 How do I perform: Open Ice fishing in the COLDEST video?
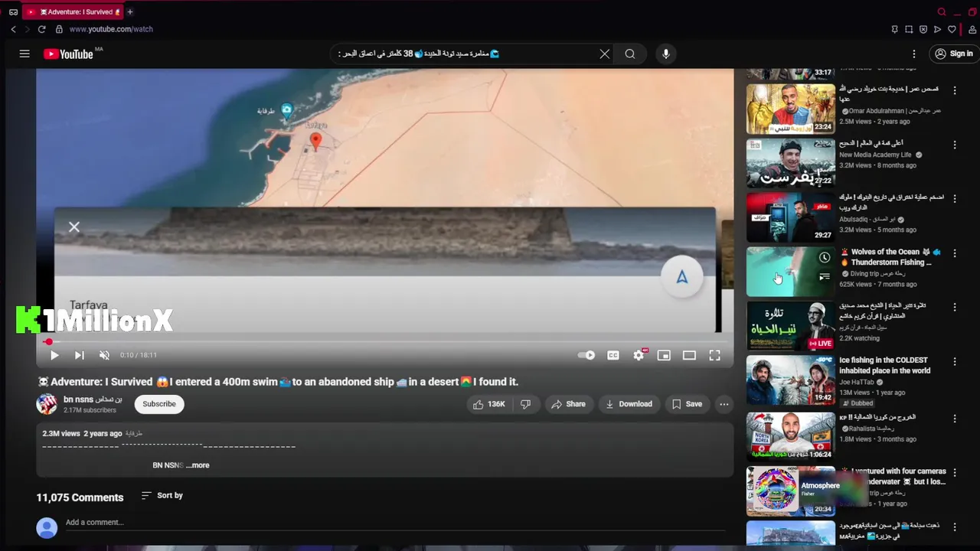(x=885, y=365)
